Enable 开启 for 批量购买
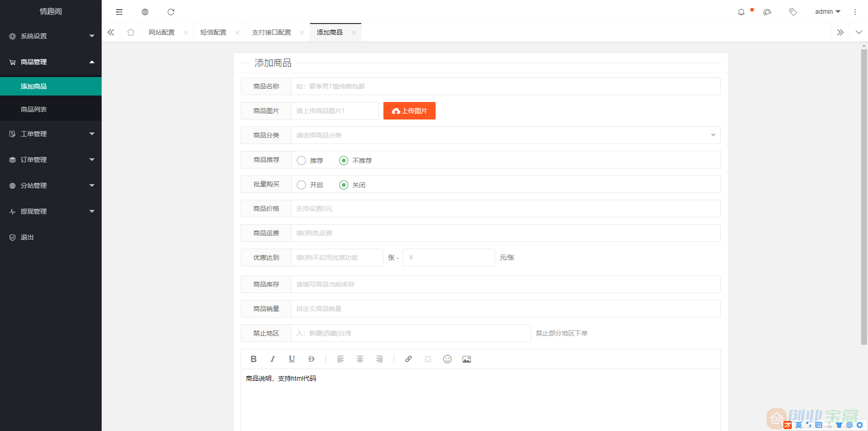This screenshot has height=431, width=868. [x=301, y=185]
